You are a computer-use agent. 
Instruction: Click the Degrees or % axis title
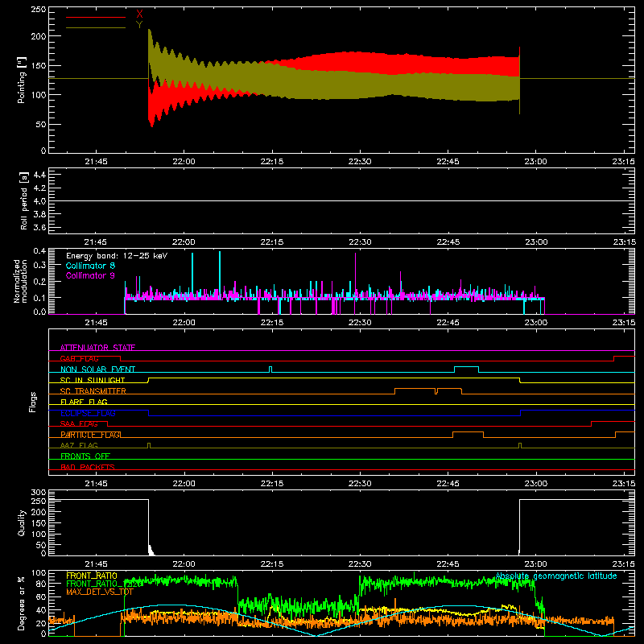[x=22, y=603]
